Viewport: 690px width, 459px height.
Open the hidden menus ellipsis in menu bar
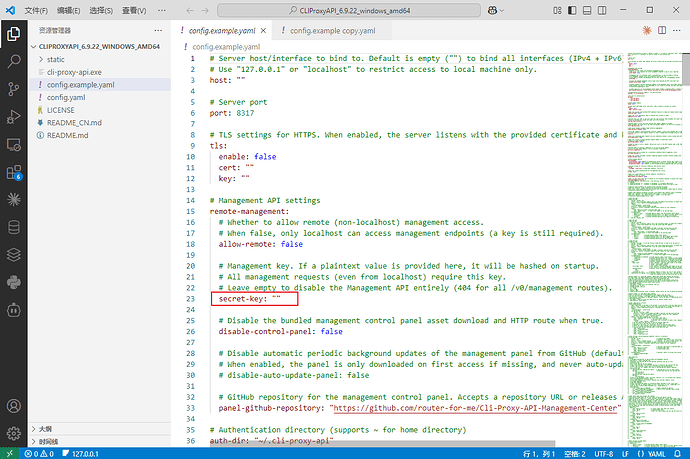pyautogui.click(x=162, y=11)
